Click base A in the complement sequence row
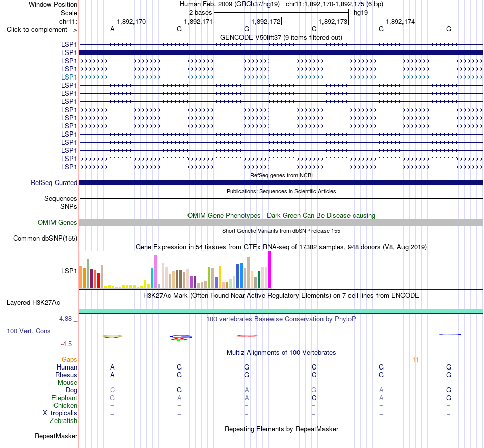This screenshot has height=448, width=484. point(113,29)
